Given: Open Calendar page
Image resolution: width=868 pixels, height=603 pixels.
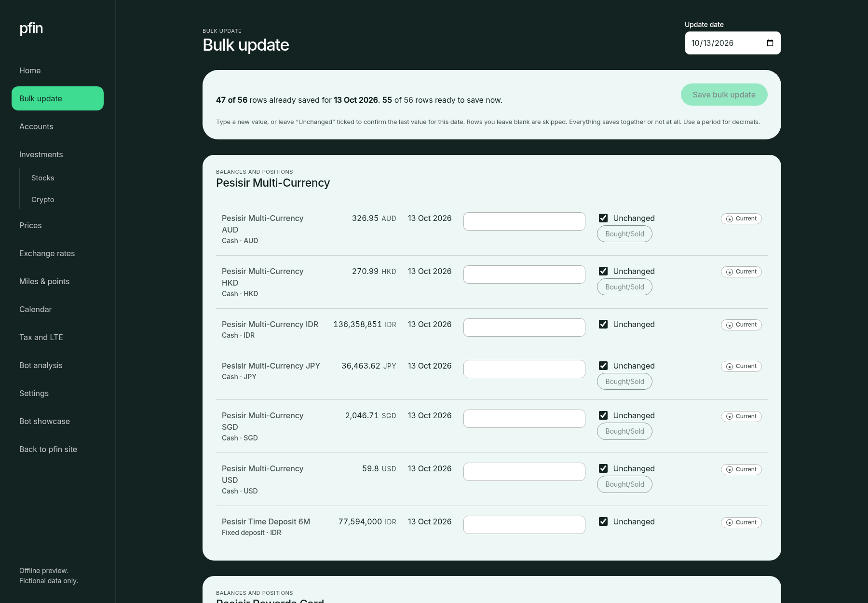Looking at the screenshot, I should click(x=57, y=309).
